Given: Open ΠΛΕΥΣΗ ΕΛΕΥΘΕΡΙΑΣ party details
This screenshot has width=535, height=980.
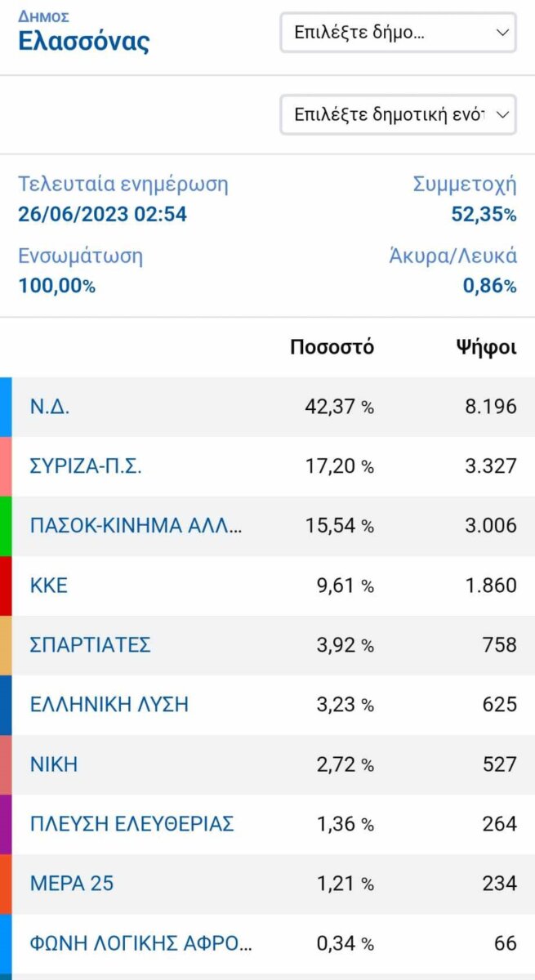Looking at the screenshot, I should pyautogui.click(x=132, y=824).
